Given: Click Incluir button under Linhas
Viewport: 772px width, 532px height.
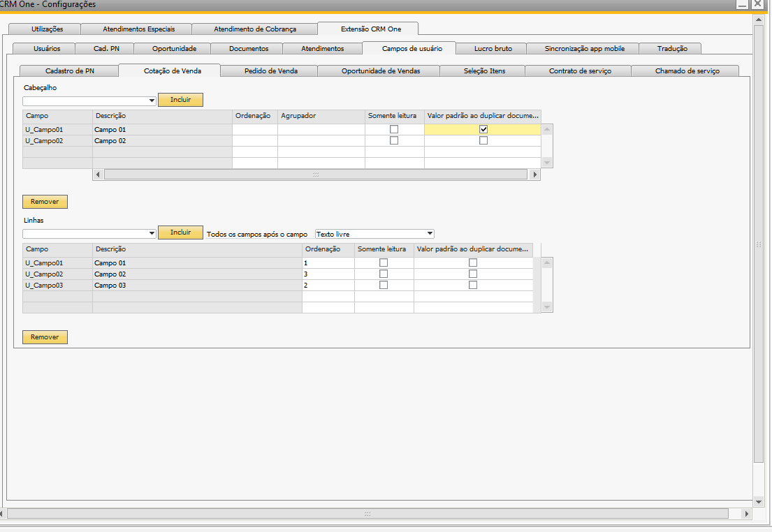Looking at the screenshot, I should tap(180, 232).
